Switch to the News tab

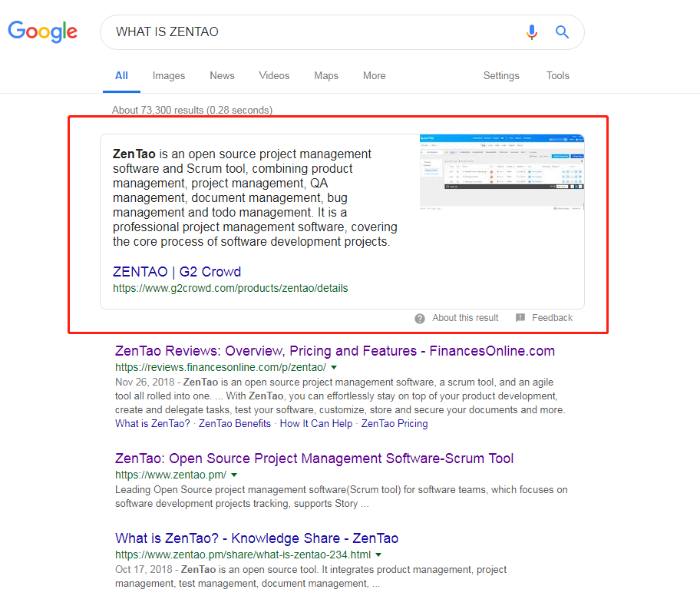click(222, 76)
